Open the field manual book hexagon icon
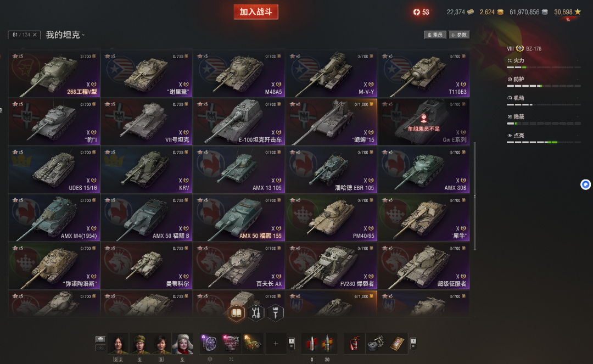Screen dimensions: 593x364 point(236,313)
